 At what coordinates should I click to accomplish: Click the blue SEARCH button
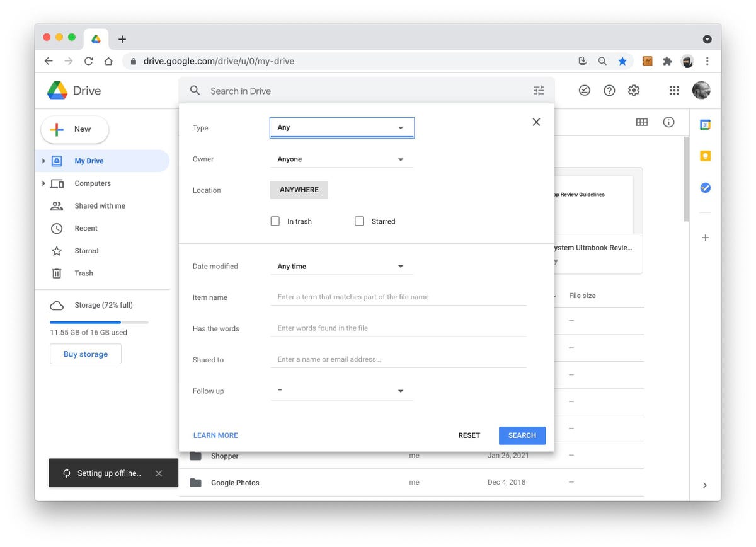point(522,435)
